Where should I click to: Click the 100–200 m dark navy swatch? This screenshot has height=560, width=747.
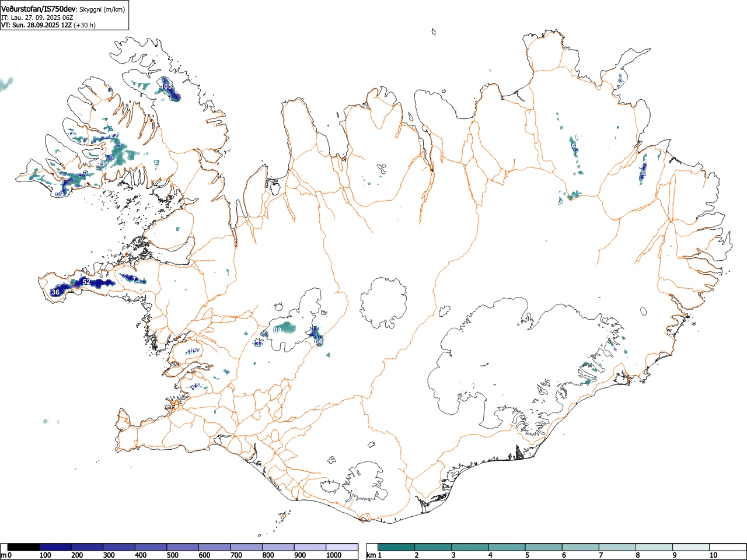(55, 547)
